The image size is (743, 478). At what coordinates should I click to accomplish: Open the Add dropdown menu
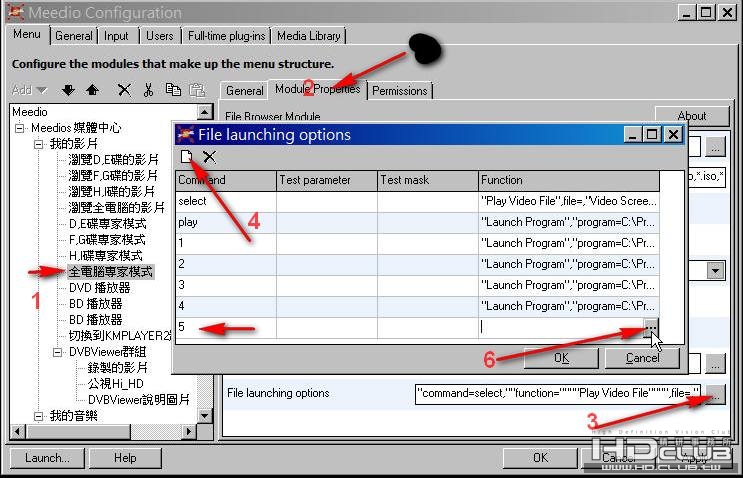pos(29,90)
